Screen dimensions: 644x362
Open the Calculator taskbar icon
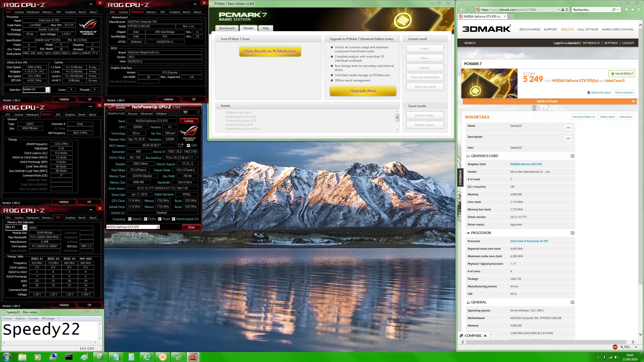[x=131, y=357]
